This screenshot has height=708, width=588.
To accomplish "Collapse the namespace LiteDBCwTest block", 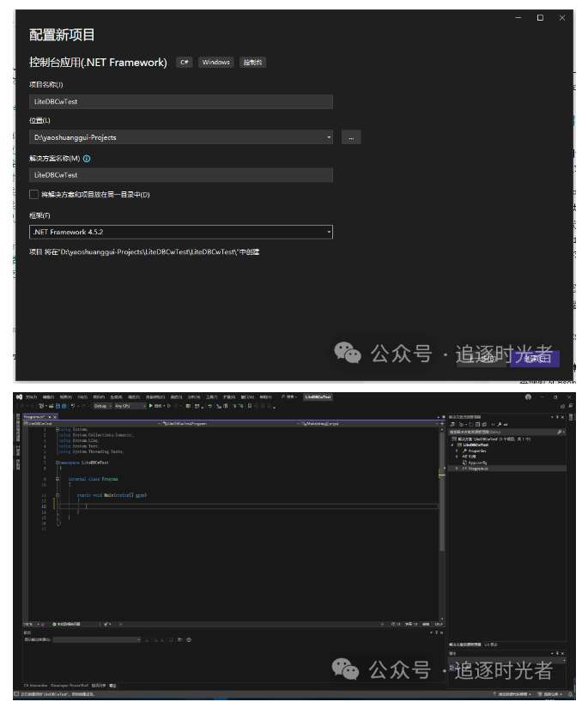I will click(x=58, y=463).
